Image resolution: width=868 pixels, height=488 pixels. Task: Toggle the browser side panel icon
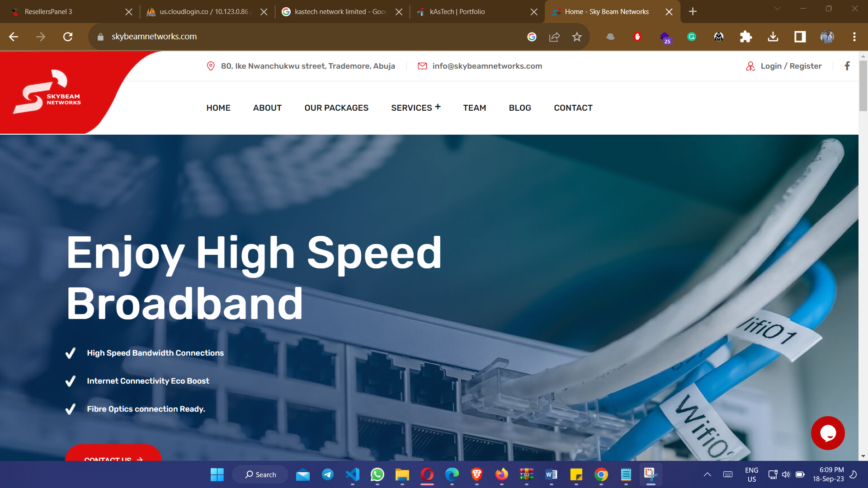[800, 37]
